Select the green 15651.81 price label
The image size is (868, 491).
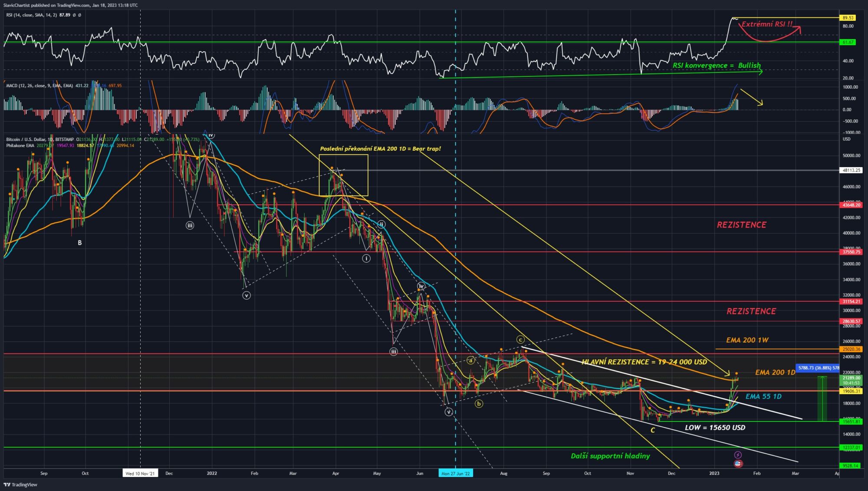pyautogui.click(x=851, y=421)
